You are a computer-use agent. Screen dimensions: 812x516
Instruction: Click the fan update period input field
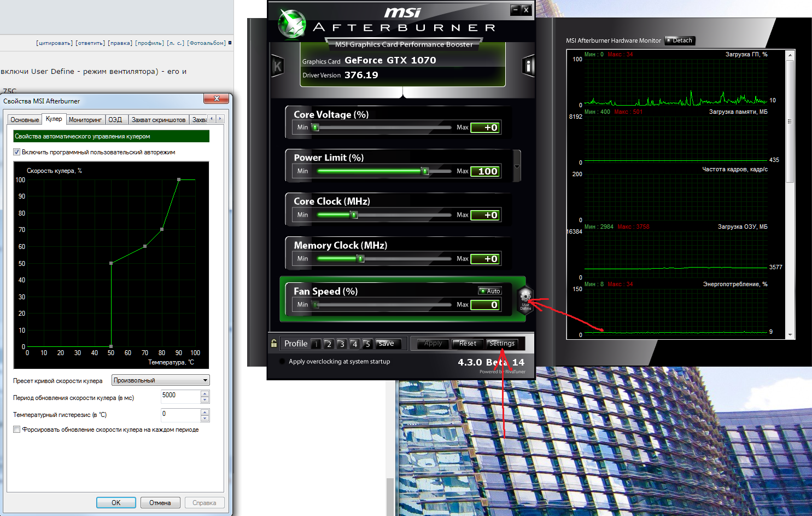coord(181,397)
